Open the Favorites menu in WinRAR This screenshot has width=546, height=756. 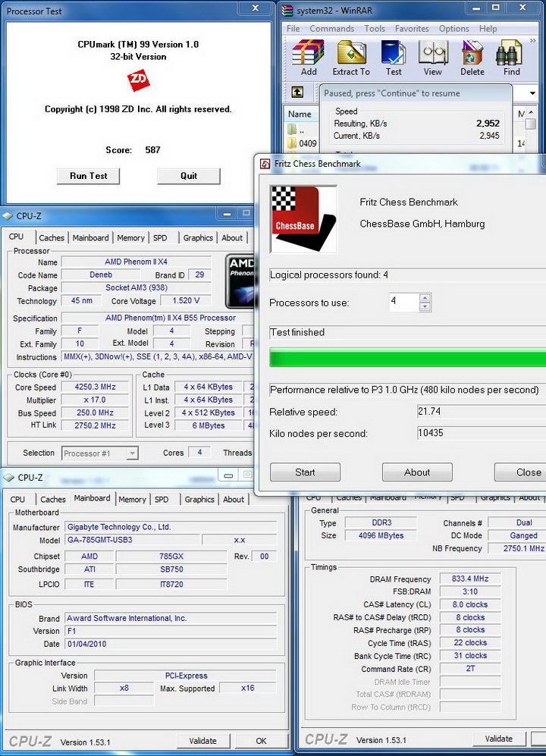tap(412, 29)
